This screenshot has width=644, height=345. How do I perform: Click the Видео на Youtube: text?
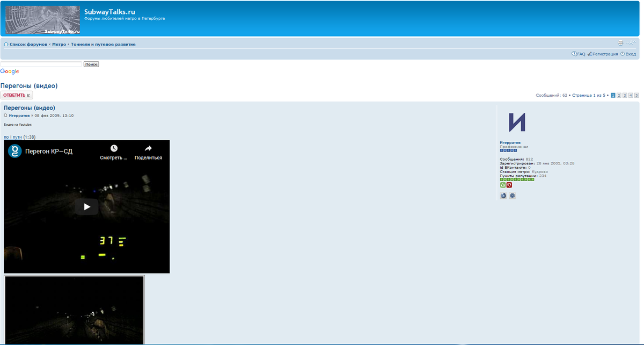[x=18, y=125]
